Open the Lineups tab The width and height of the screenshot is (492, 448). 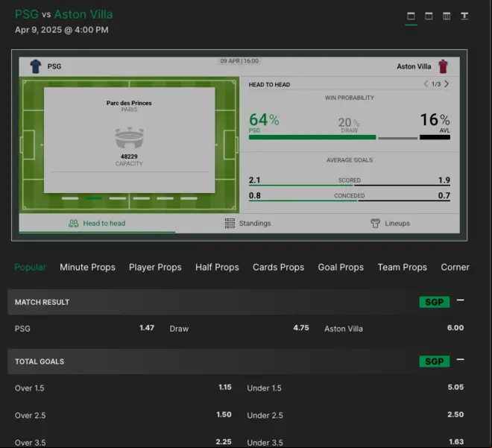[x=390, y=224]
